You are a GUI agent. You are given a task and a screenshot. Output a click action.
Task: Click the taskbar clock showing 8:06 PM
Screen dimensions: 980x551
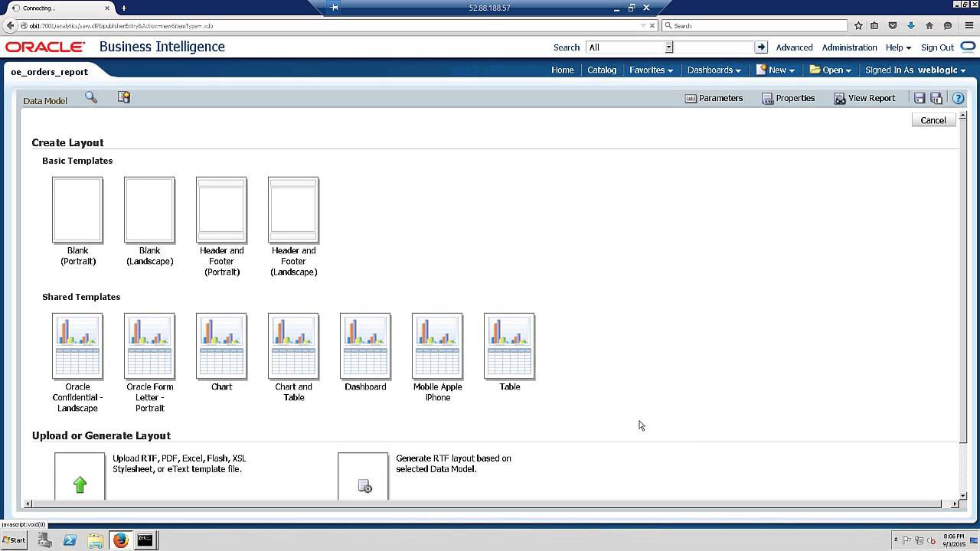(953, 540)
